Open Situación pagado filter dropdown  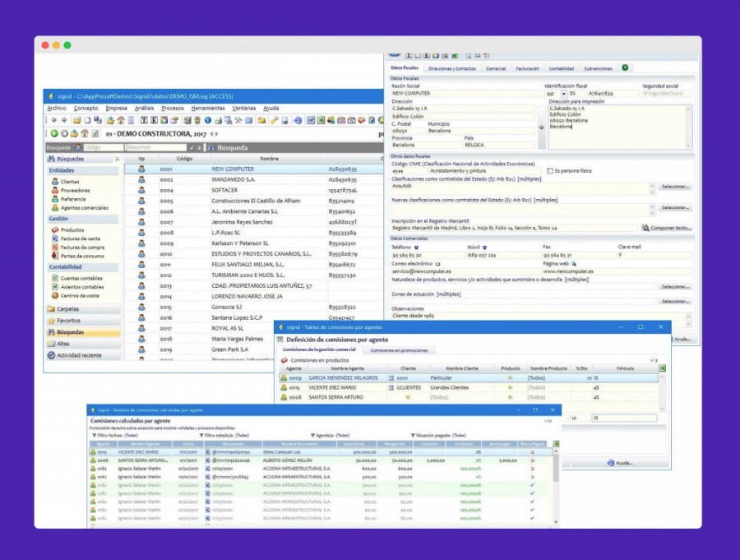pyautogui.click(x=438, y=435)
